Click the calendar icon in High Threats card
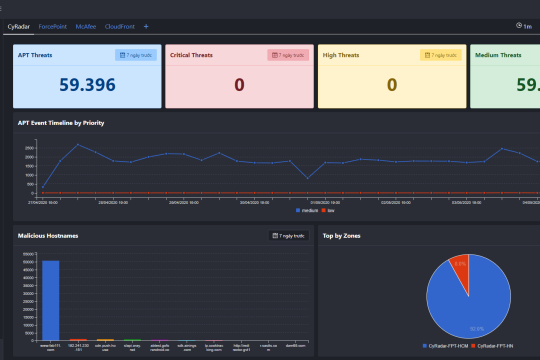This screenshot has width=540, height=360. (x=427, y=55)
